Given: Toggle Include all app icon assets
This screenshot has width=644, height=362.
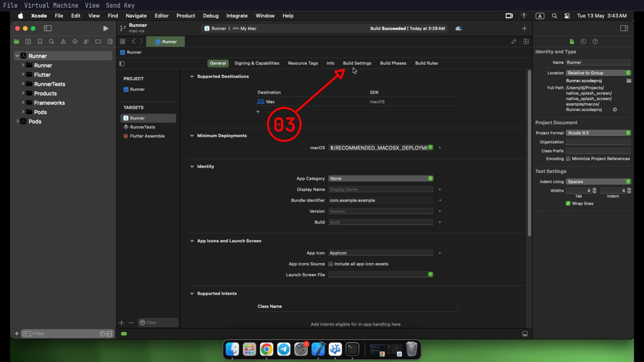Looking at the screenshot, I should (x=331, y=264).
